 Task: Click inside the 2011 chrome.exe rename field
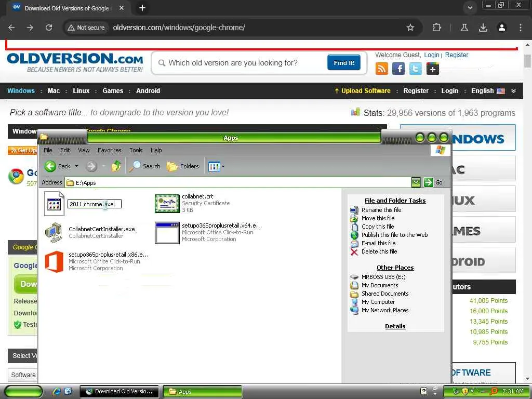click(x=95, y=204)
